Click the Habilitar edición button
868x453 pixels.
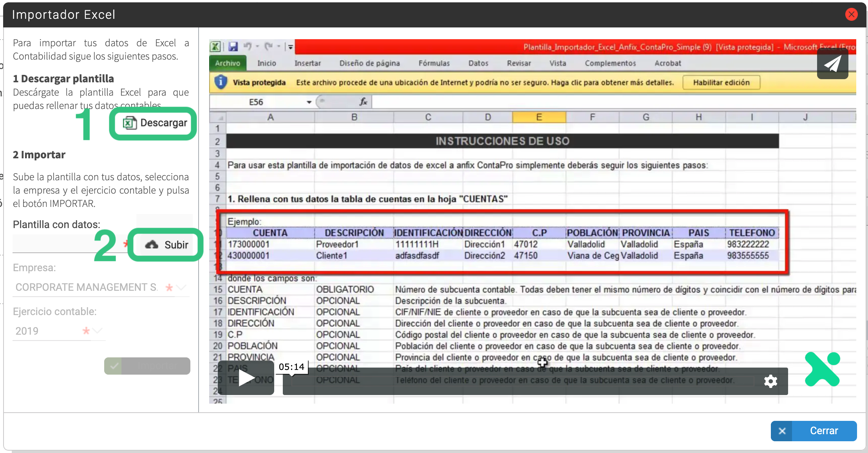(721, 82)
